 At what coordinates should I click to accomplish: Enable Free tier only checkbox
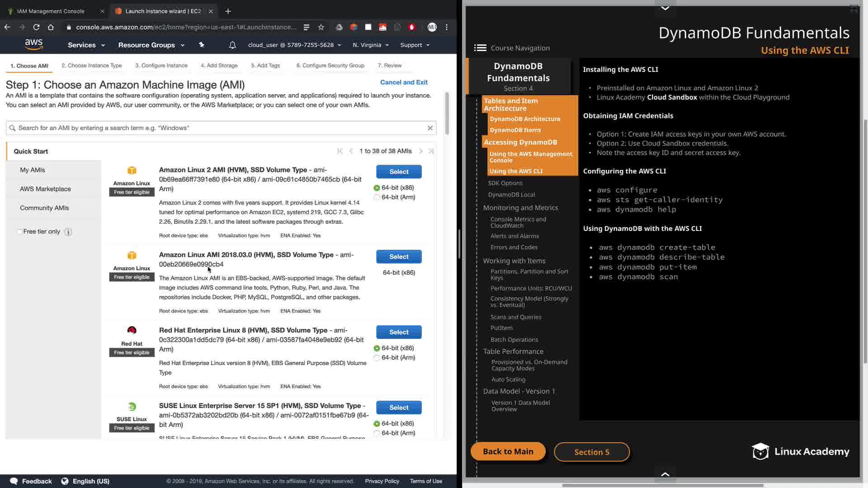click(19, 232)
